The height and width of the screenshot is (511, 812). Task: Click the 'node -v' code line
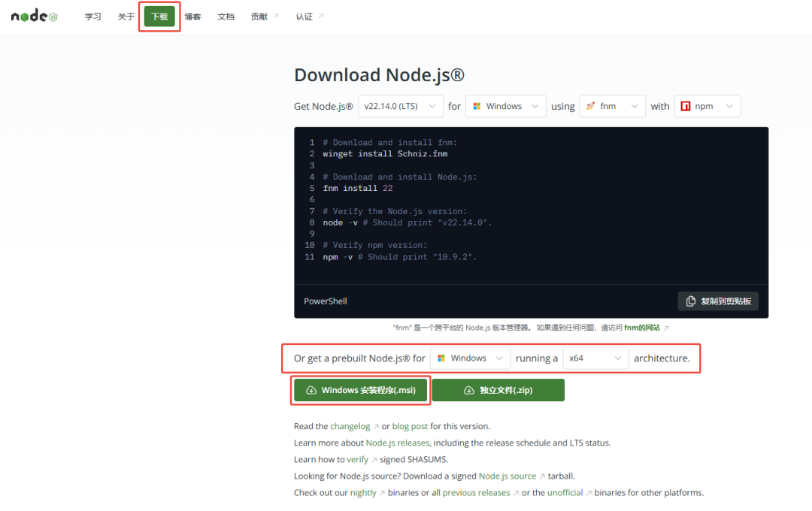coord(407,222)
